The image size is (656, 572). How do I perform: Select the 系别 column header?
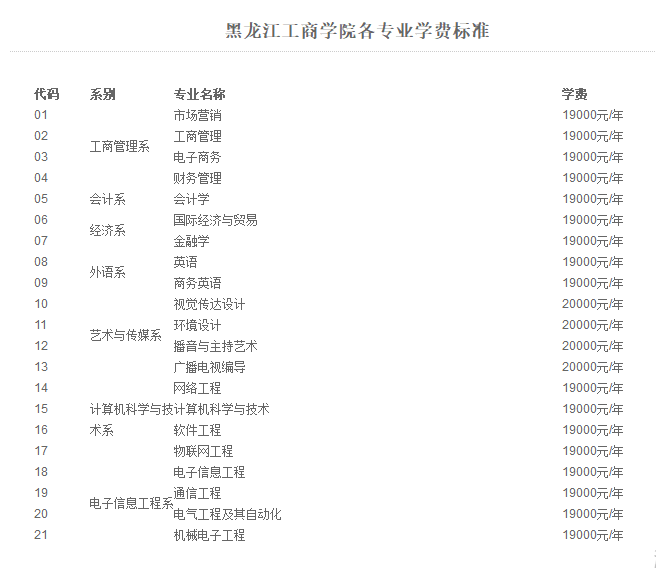tap(102, 94)
